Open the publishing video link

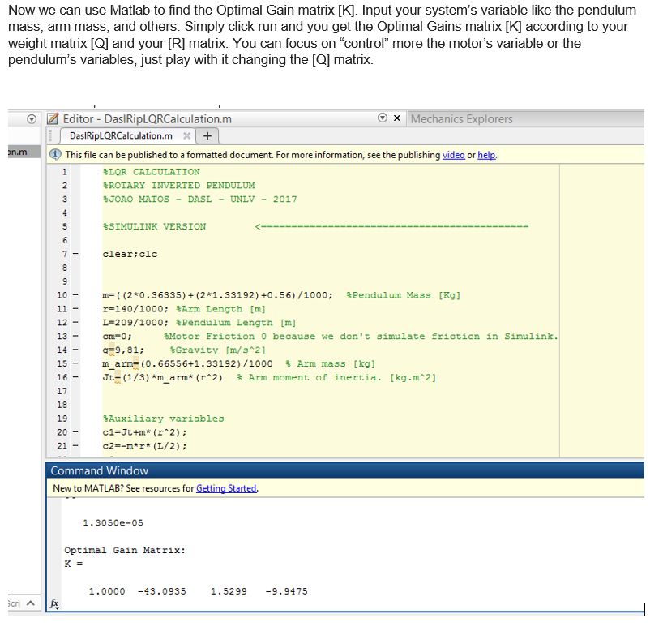[453, 155]
